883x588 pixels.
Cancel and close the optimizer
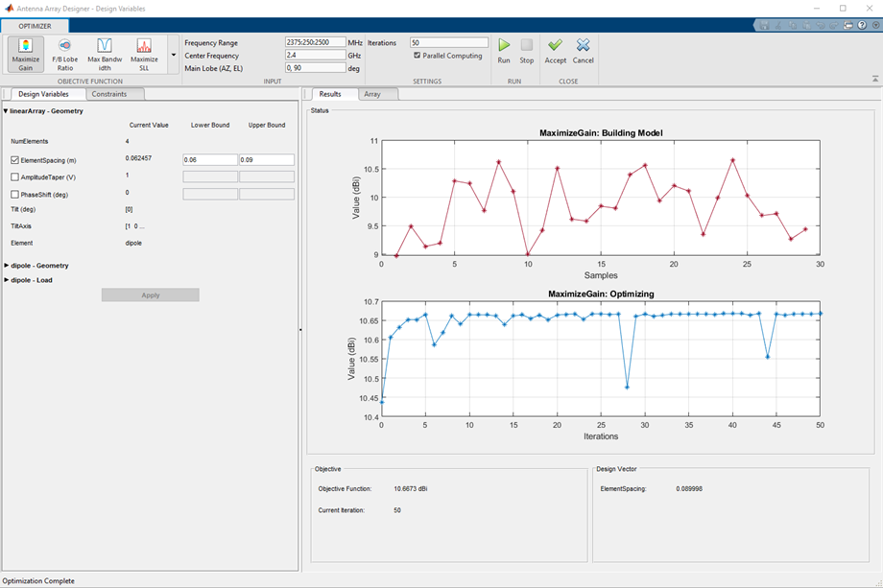click(x=584, y=51)
